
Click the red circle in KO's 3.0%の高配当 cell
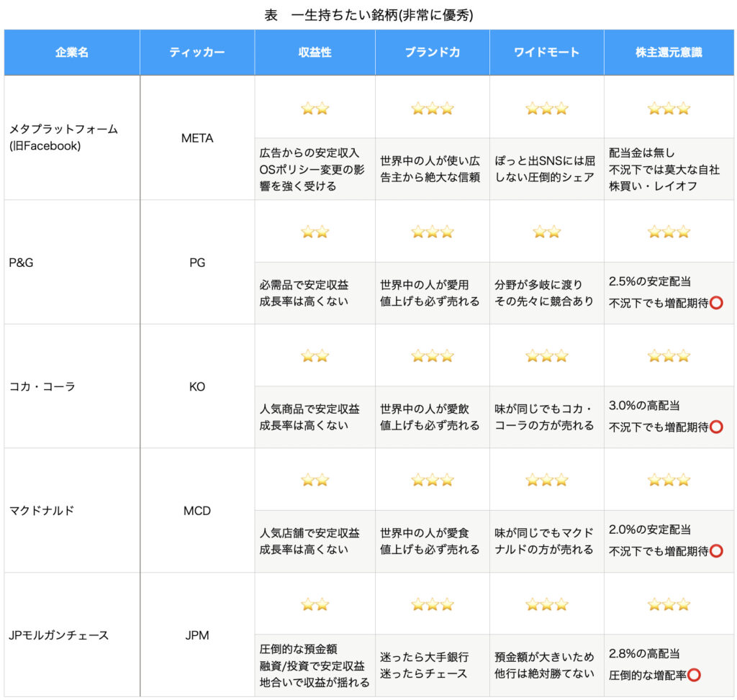point(716,427)
